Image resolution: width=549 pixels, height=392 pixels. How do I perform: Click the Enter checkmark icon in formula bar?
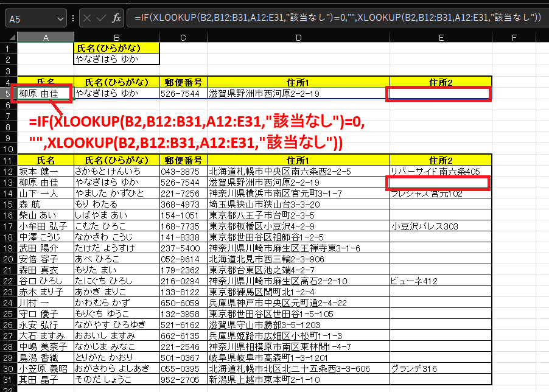point(100,18)
